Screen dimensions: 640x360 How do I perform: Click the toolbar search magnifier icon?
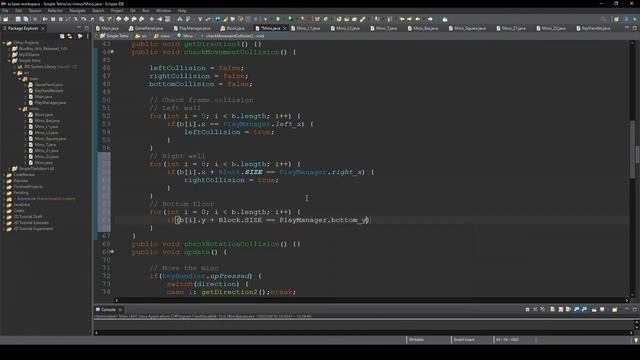(x=603, y=19)
